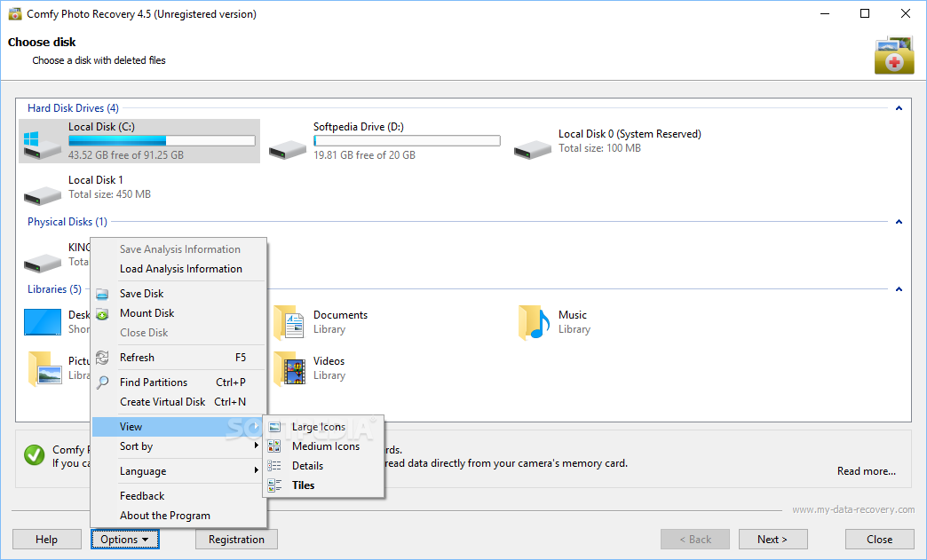The image size is (927, 560).
Task: Click the app icon in title bar
Action: coord(15,13)
